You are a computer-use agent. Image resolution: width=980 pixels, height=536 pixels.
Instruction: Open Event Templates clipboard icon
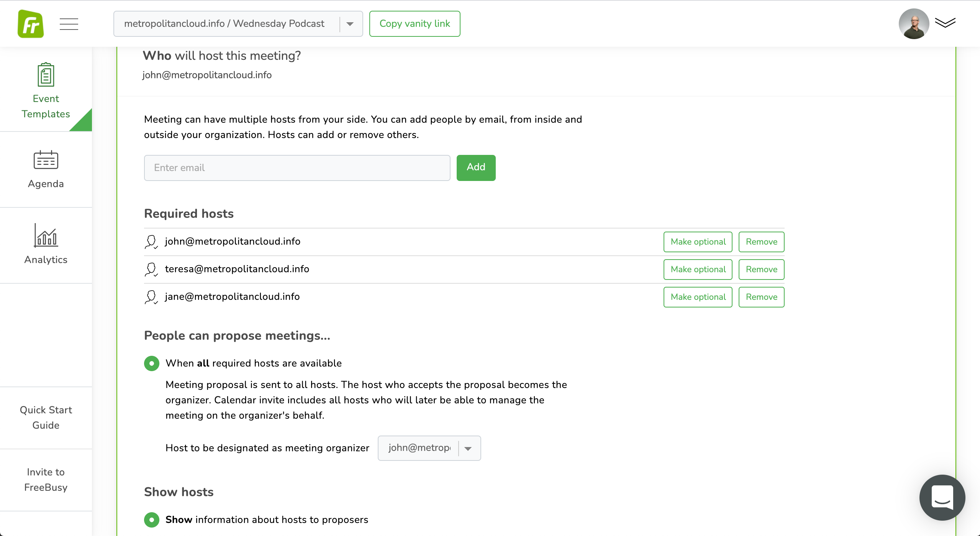(46, 75)
